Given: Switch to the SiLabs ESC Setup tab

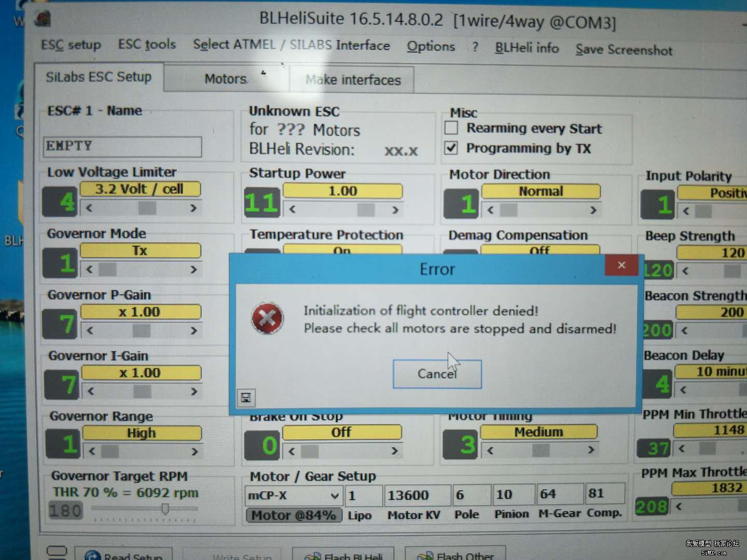Looking at the screenshot, I should coord(99,77).
